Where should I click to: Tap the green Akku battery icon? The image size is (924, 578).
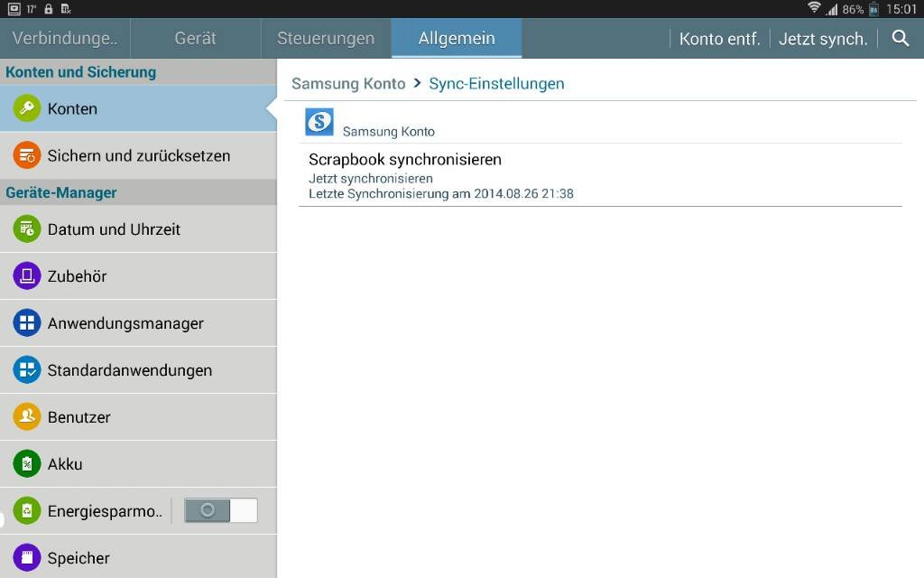26,464
